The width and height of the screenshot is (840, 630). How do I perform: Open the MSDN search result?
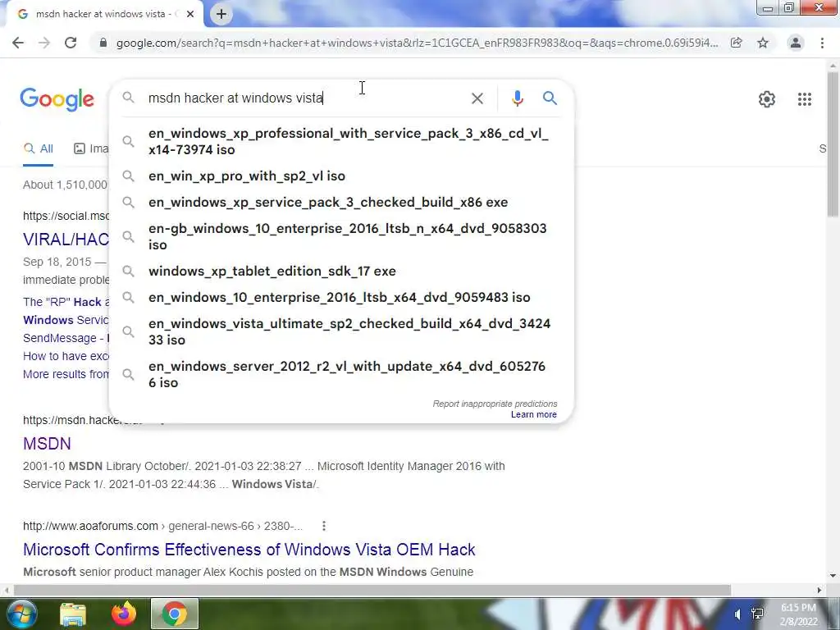[x=47, y=444]
